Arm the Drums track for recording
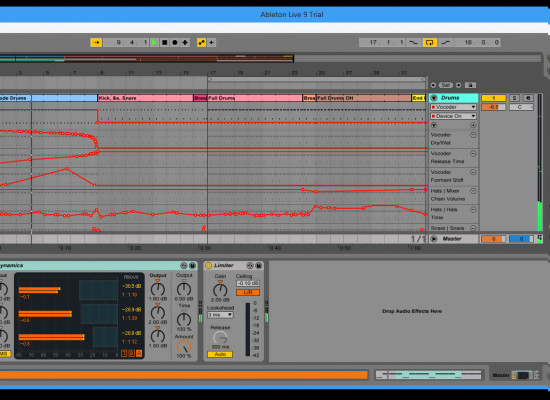The width and height of the screenshot is (550, 400). (528, 98)
